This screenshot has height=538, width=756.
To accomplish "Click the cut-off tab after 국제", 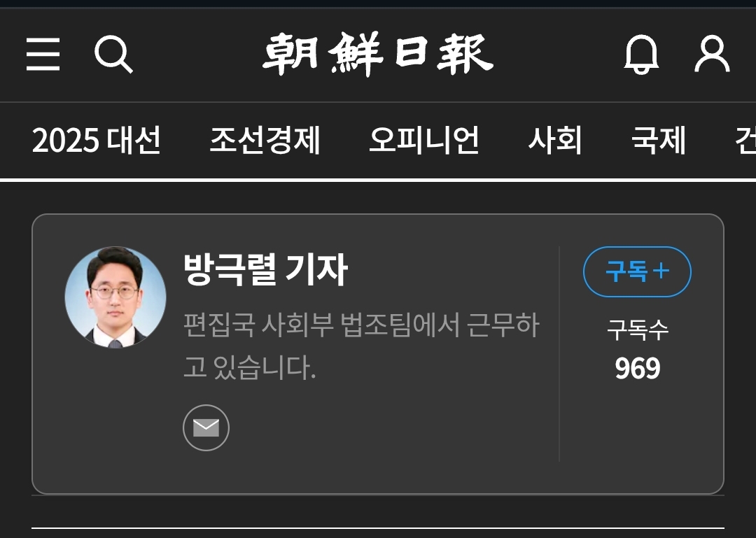I will tap(745, 141).
